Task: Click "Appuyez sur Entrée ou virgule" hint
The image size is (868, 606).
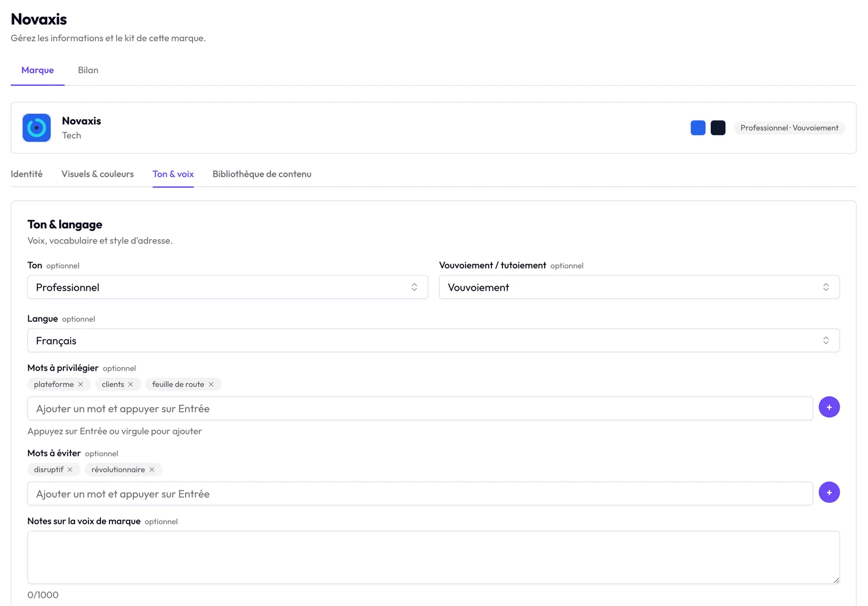Action: click(114, 431)
